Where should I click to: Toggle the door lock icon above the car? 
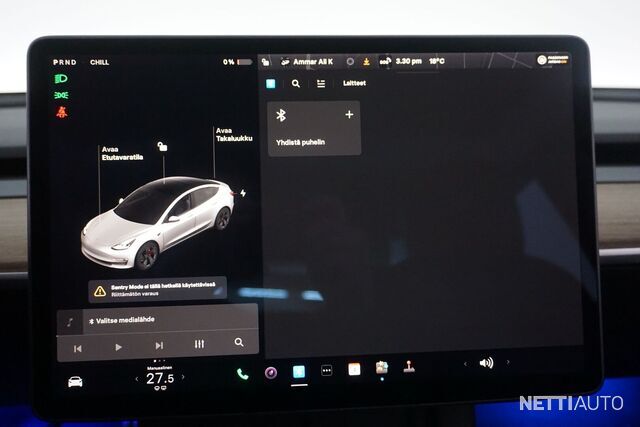pos(162,146)
